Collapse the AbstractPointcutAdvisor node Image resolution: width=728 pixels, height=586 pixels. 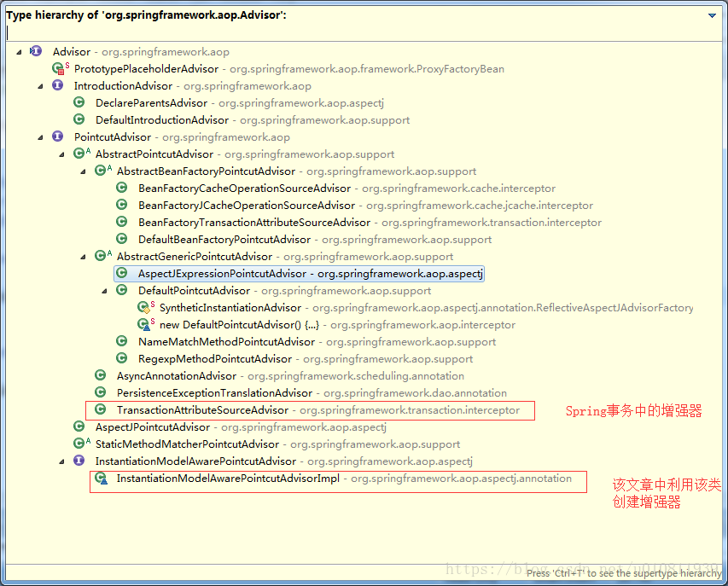[x=61, y=154]
